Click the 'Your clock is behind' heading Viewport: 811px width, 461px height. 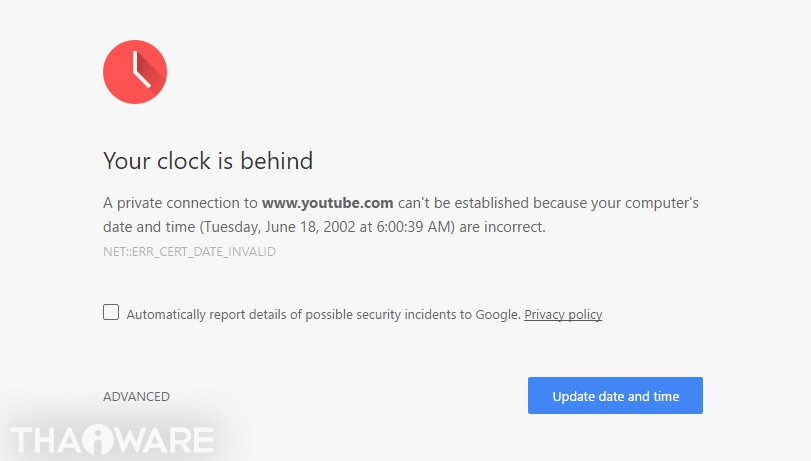(x=208, y=160)
